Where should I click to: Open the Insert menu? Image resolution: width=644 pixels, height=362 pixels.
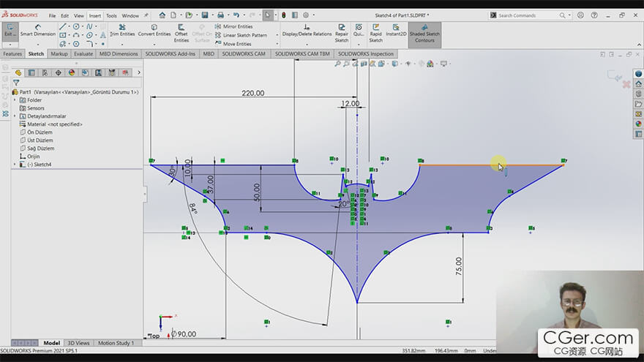pos(95,15)
